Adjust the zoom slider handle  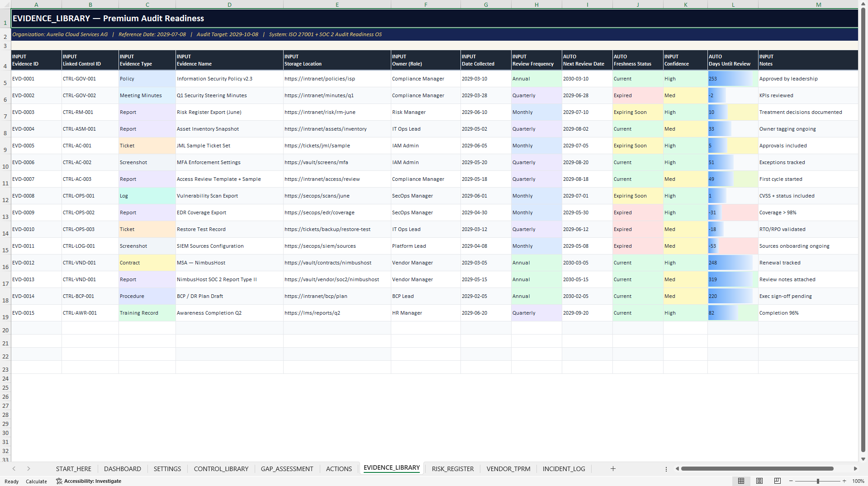point(818,481)
